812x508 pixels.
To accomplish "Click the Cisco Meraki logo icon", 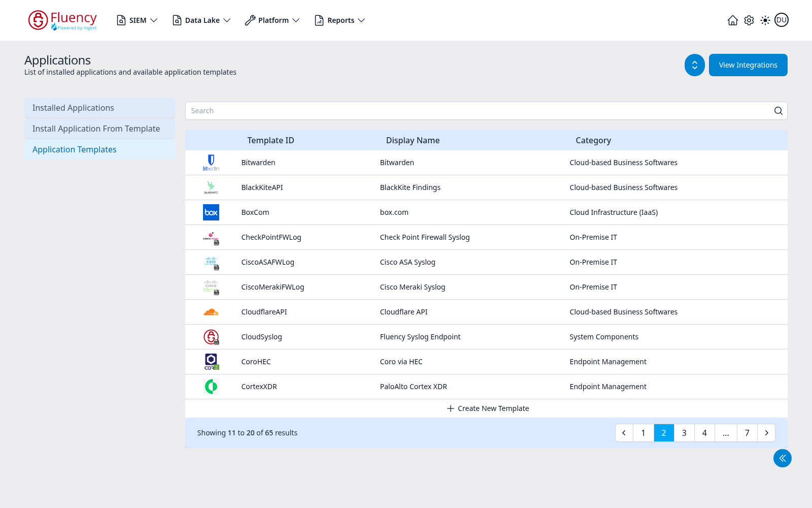I will tap(211, 287).
